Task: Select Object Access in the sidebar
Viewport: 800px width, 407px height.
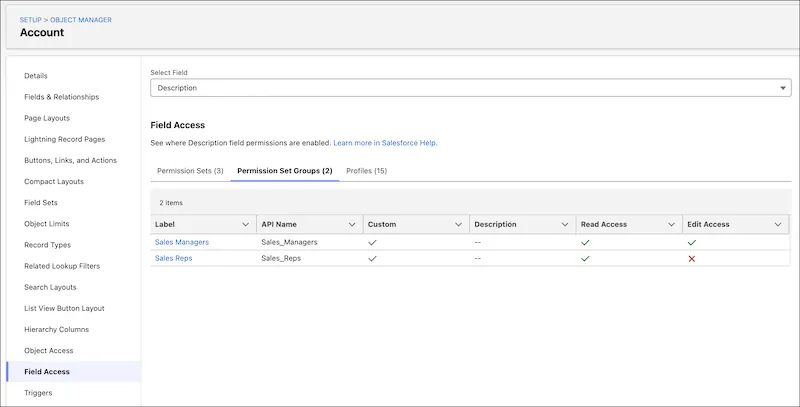Action: click(x=48, y=351)
